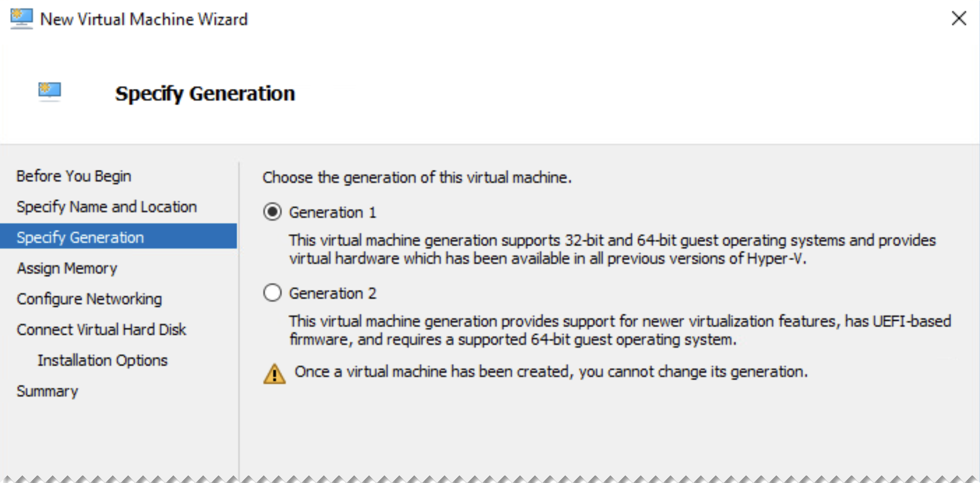Open the Connect Virtual Hard Disk page

[x=101, y=330]
